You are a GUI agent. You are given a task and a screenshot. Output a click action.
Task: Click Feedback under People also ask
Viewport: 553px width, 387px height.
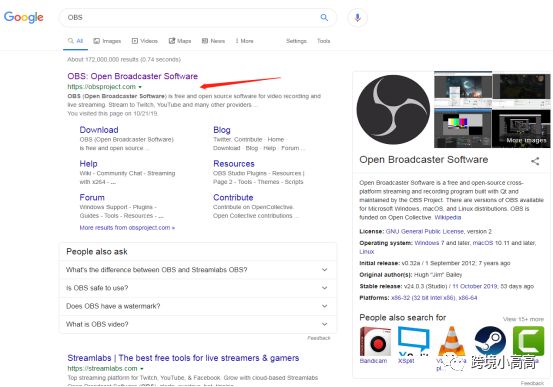coord(318,338)
